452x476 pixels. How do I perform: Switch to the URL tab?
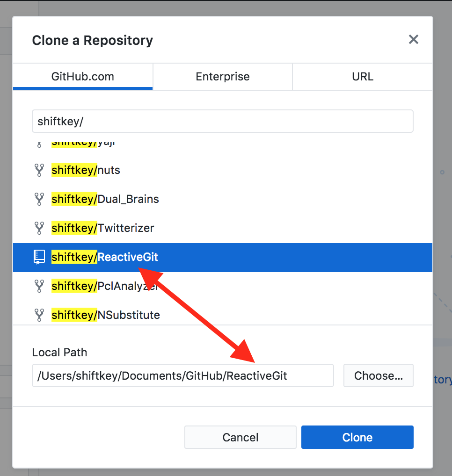362,76
